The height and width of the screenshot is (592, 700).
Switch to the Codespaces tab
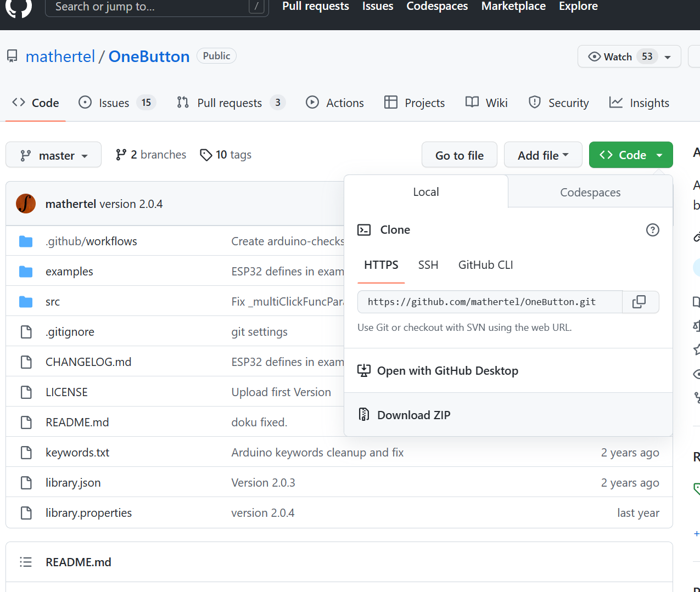(590, 192)
